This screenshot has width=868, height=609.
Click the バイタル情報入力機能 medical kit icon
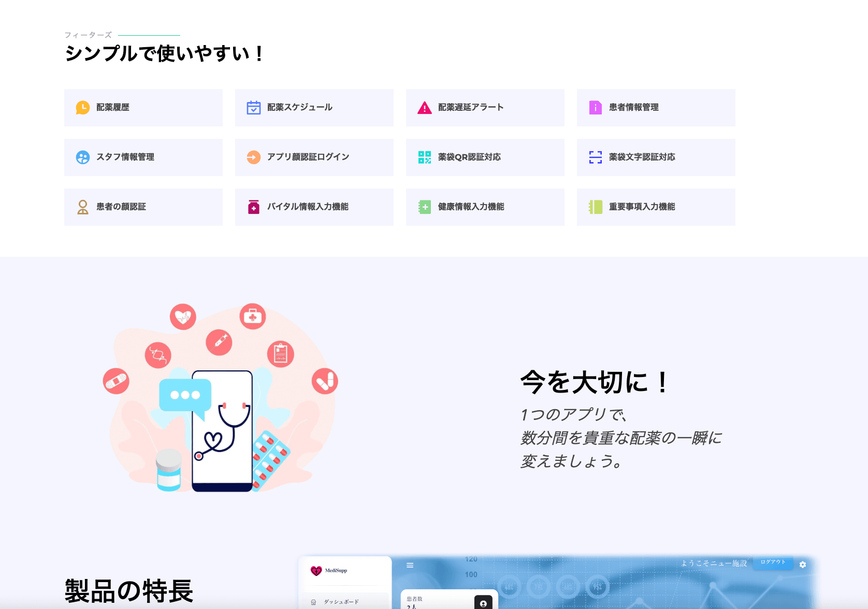253,207
